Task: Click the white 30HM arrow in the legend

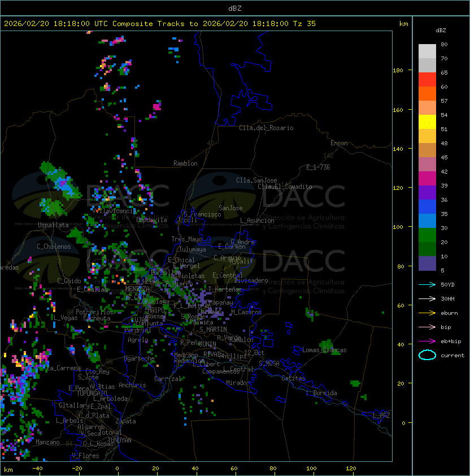Action: point(427,298)
